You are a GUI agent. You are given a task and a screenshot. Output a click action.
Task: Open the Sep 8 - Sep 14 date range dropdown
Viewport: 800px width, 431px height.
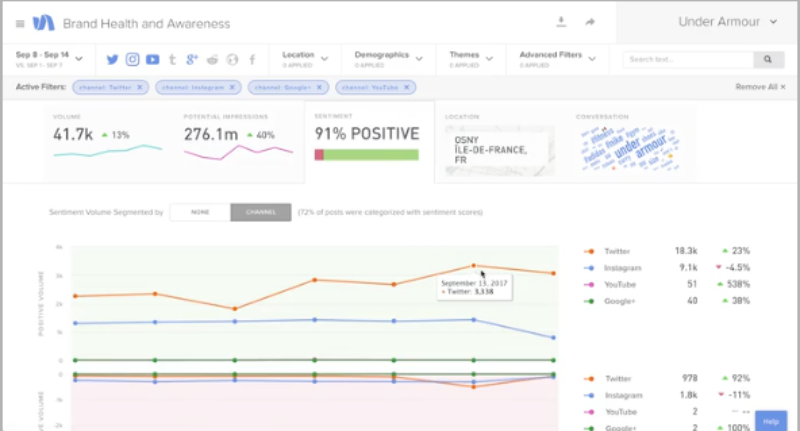(x=49, y=59)
